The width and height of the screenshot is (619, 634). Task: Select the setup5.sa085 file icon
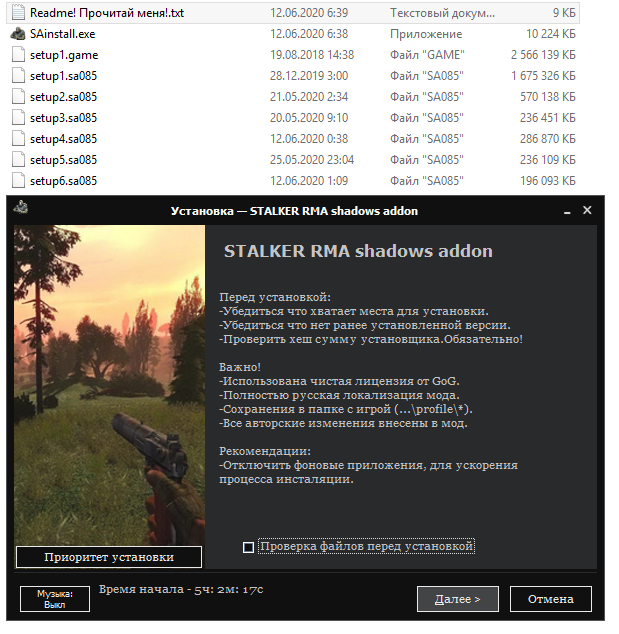[x=18, y=160]
